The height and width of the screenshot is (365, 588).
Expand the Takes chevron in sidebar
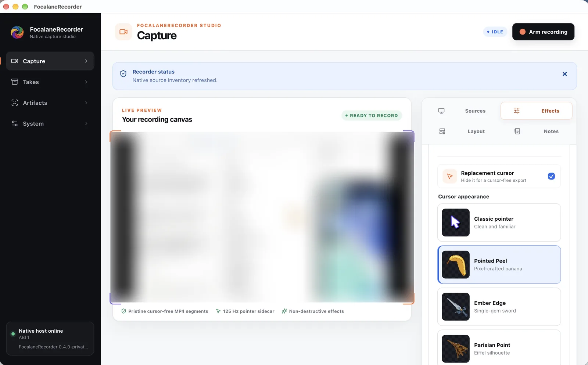86,82
